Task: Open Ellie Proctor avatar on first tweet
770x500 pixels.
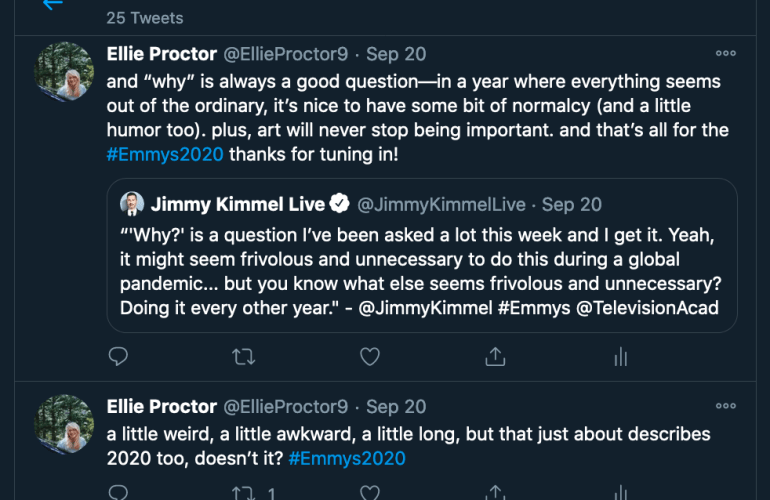Action: pos(65,71)
